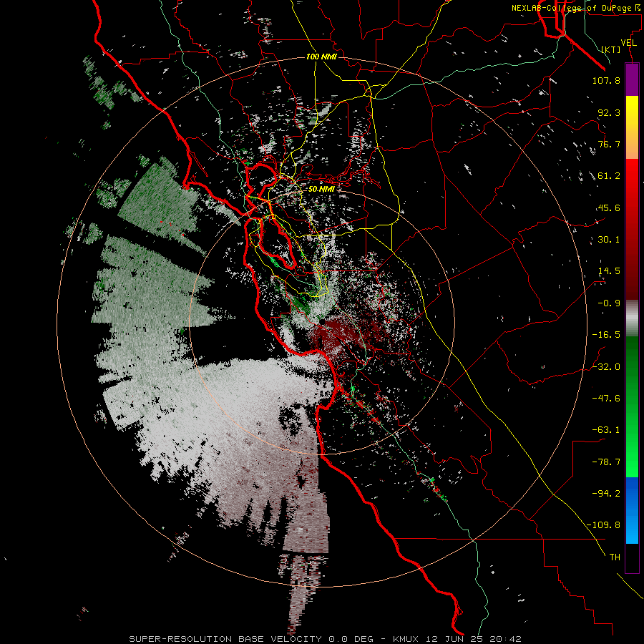Click the 50 NMI range ring label
This screenshot has height=644, width=644.
[x=321, y=190]
